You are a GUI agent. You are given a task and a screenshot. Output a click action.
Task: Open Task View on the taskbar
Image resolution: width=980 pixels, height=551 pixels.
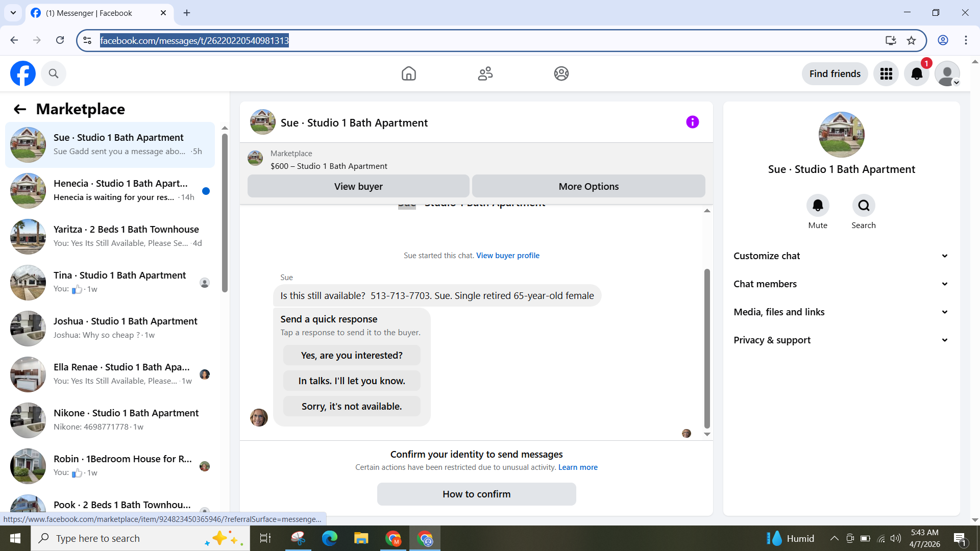pyautogui.click(x=265, y=538)
